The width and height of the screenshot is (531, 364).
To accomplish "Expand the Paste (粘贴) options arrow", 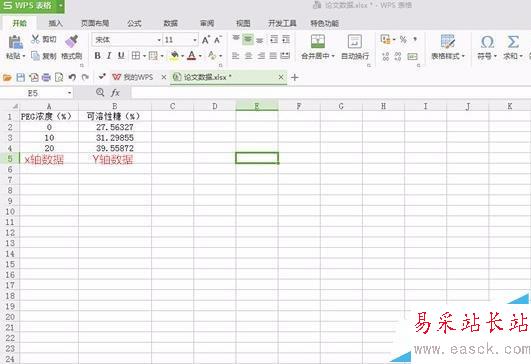I will point(24,56).
